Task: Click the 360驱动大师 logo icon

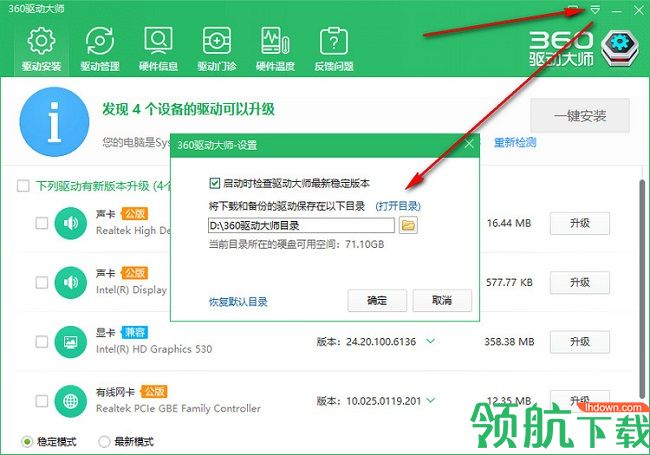Action: [x=620, y=48]
